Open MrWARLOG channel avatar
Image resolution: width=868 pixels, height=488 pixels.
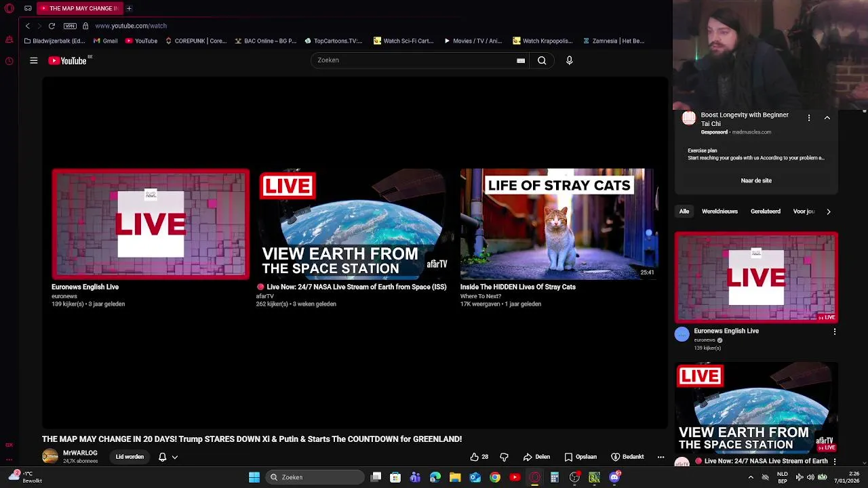[50, 456]
